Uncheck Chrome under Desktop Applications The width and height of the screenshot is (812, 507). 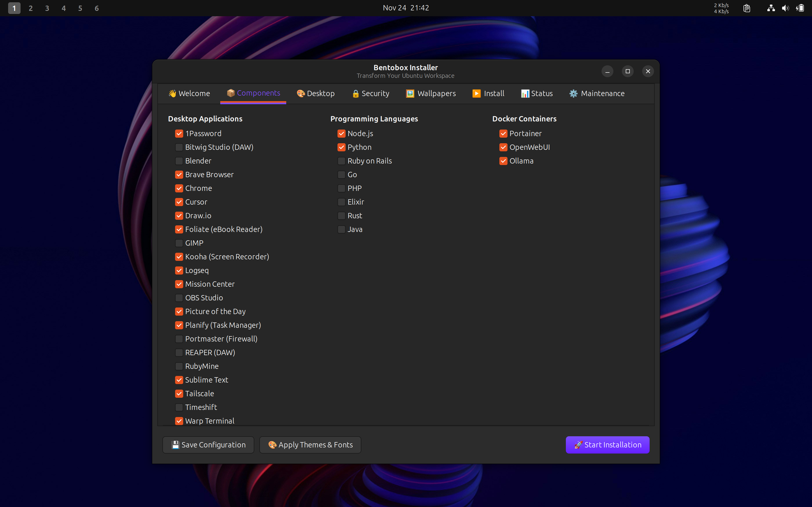tap(179, 188)
